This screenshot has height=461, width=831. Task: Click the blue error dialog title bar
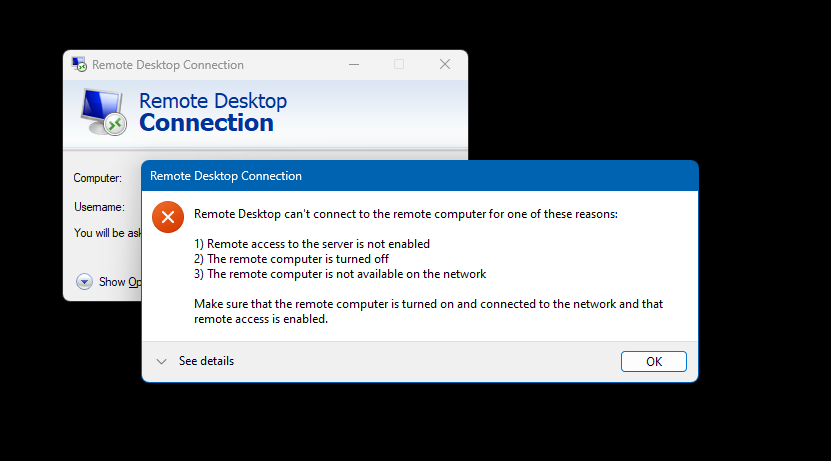coord(420,176)
